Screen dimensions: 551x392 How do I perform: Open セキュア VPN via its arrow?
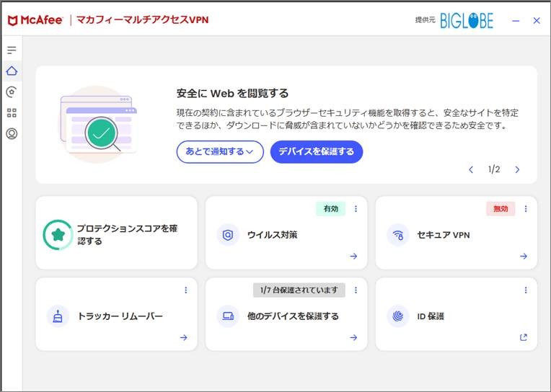click(x=524, y=256)
